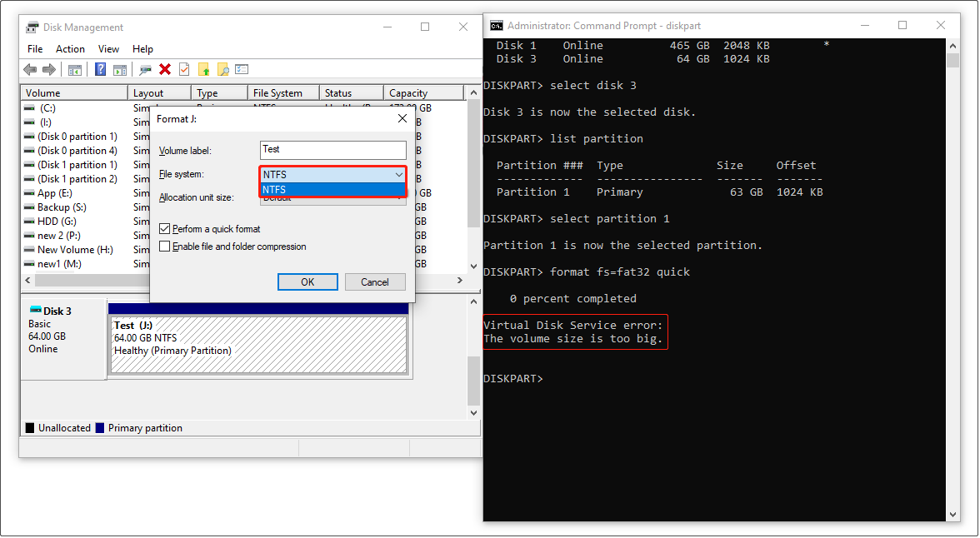Click the Disk 3 drive icon in graphical pane
980x538 pixels.
(x=36, y=311)
